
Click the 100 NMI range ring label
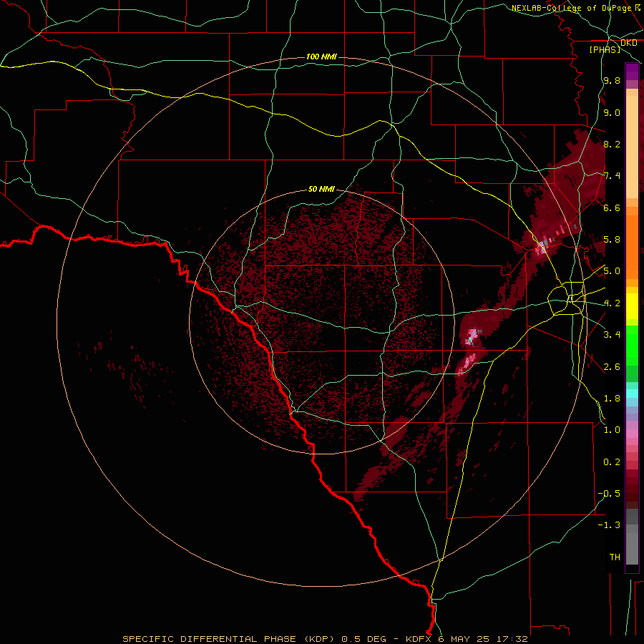pyautogui.click(x=321, y=57)
